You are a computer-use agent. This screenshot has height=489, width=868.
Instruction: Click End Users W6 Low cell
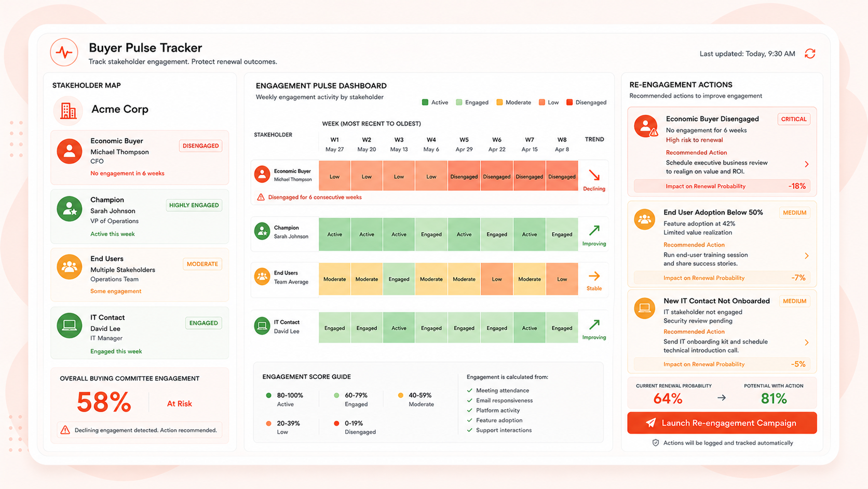(497, 279)
